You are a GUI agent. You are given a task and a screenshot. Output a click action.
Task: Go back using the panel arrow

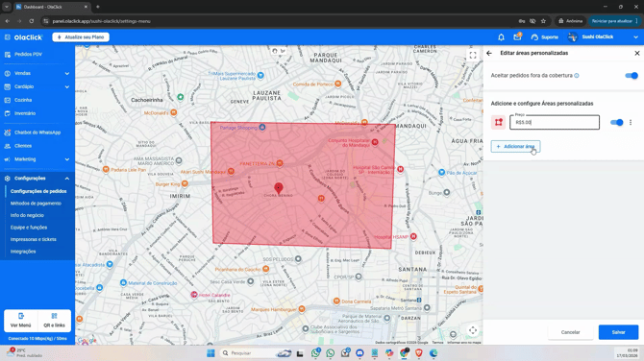(489, 54)
